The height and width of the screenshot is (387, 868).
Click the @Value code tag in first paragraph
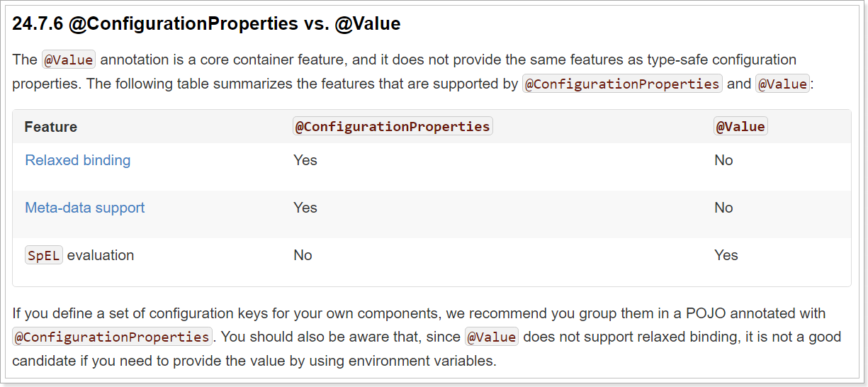click(69, 60)
